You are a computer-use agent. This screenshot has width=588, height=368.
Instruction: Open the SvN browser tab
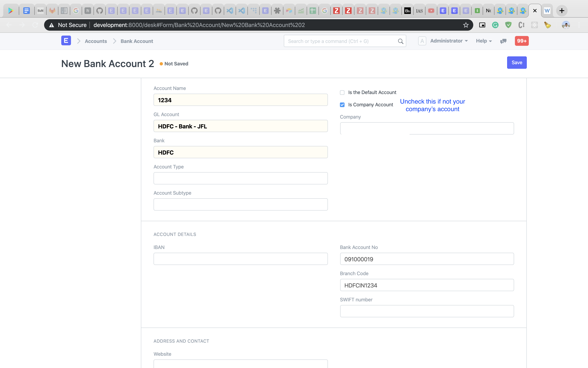click(x=40, y=11)
